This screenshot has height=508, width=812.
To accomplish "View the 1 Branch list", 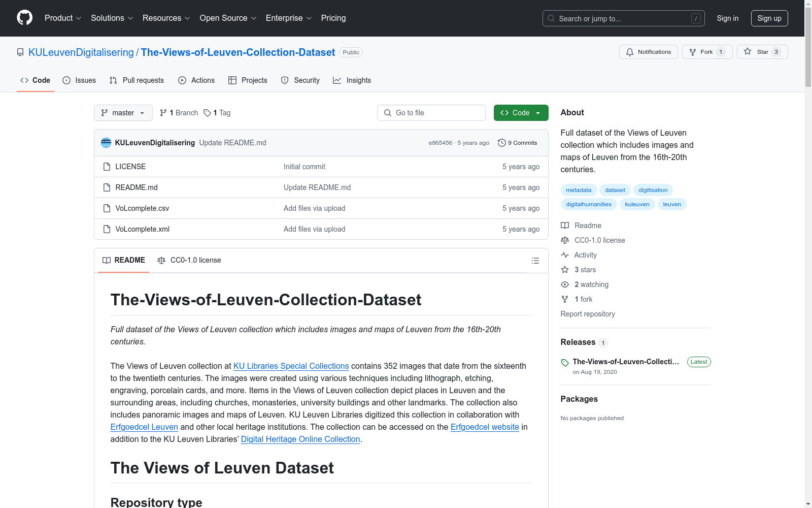I will 179,113.
